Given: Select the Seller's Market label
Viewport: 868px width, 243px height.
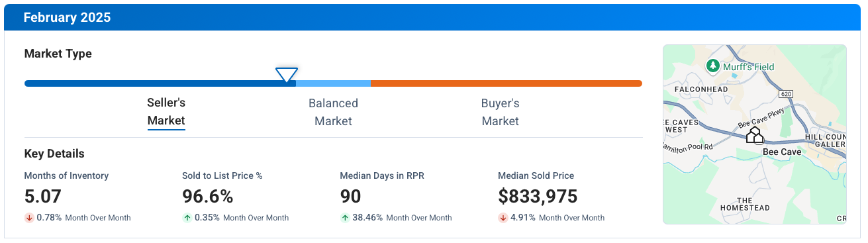Looking at the screenshot, I should tap(166, 112).
